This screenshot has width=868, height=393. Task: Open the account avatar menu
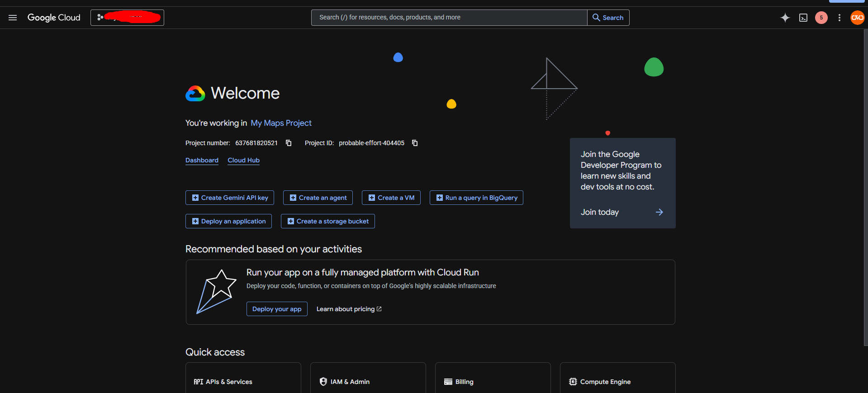coord(858,18)
